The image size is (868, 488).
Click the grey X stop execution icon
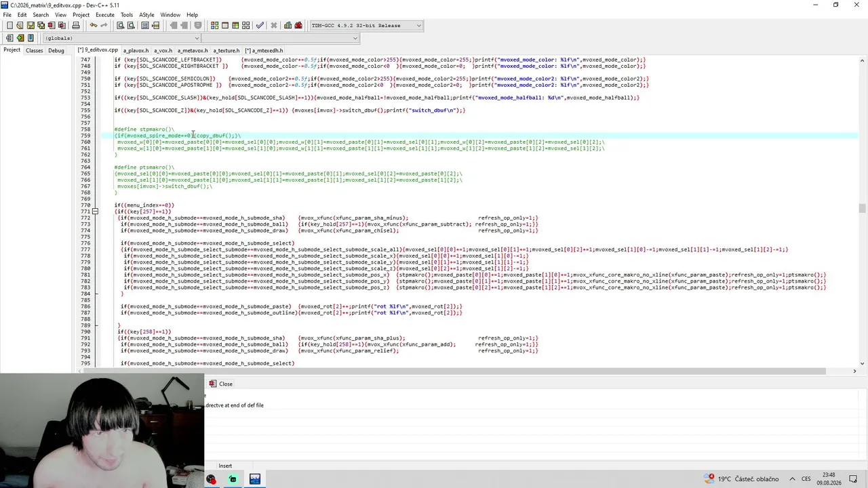pos(274,26)
